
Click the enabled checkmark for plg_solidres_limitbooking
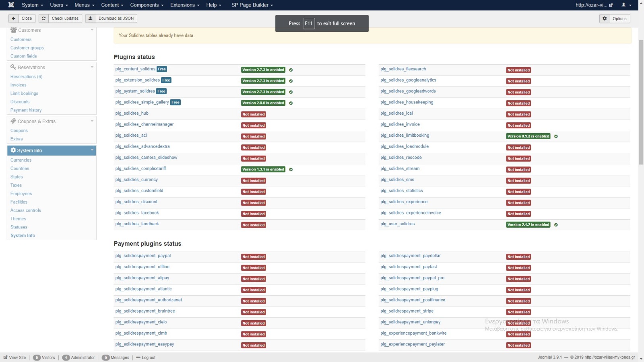(x=556, y=136)
